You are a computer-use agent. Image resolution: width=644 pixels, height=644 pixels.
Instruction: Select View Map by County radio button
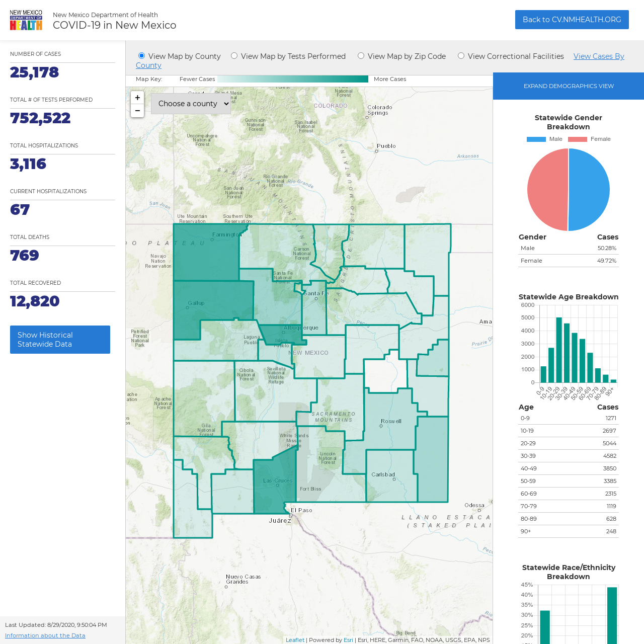pos(142,56)
